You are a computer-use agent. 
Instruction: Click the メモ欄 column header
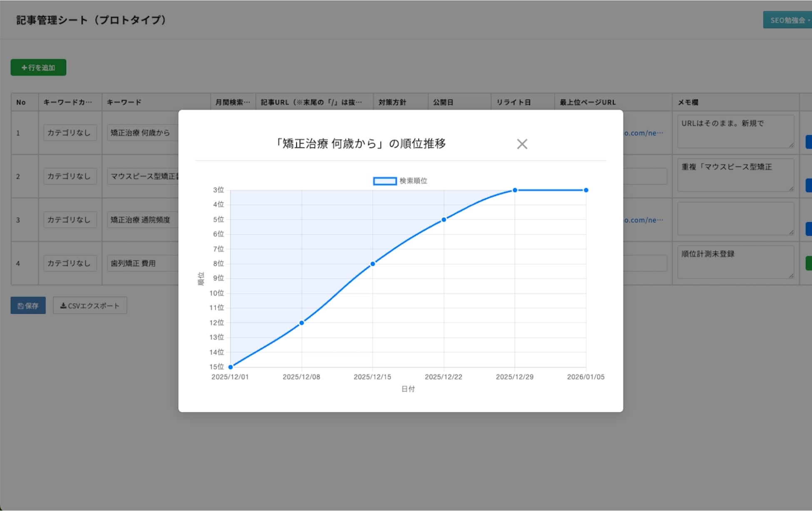688,103
